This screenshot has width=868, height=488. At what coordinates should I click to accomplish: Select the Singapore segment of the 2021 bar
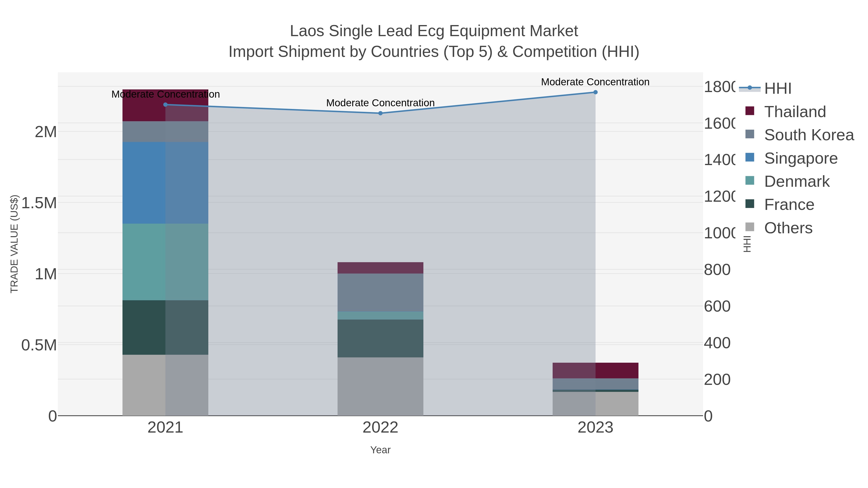coord(165,182)
